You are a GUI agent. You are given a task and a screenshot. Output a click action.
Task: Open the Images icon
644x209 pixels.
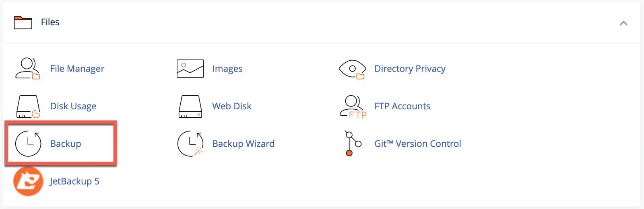(190, 69)
